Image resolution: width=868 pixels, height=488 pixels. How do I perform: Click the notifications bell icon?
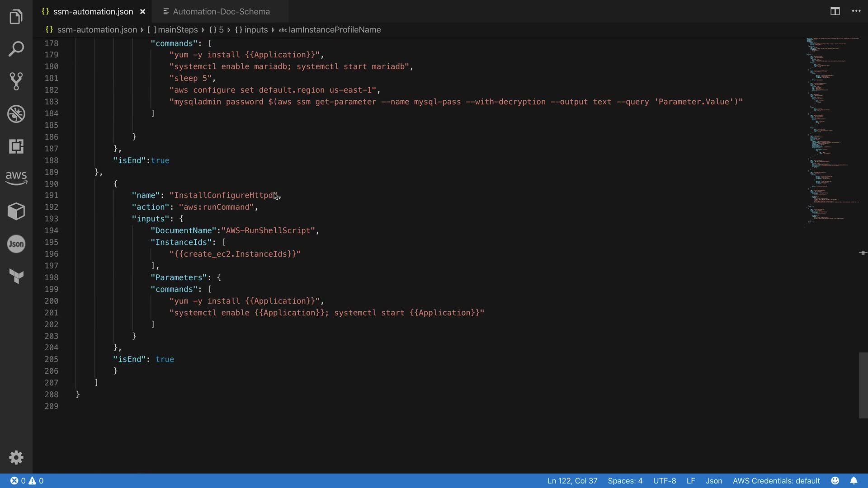point(854,481)
